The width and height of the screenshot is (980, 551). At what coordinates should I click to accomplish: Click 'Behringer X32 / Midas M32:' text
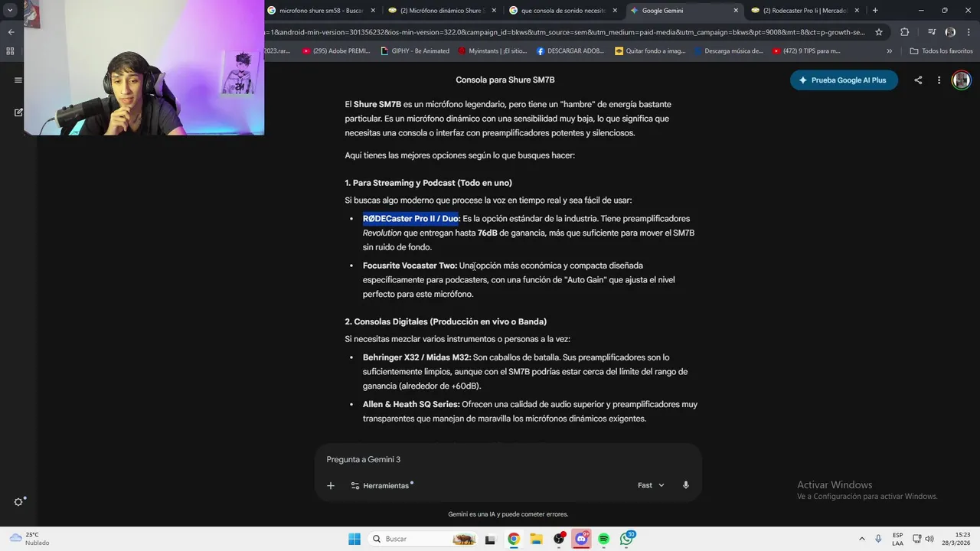(416, 357)
